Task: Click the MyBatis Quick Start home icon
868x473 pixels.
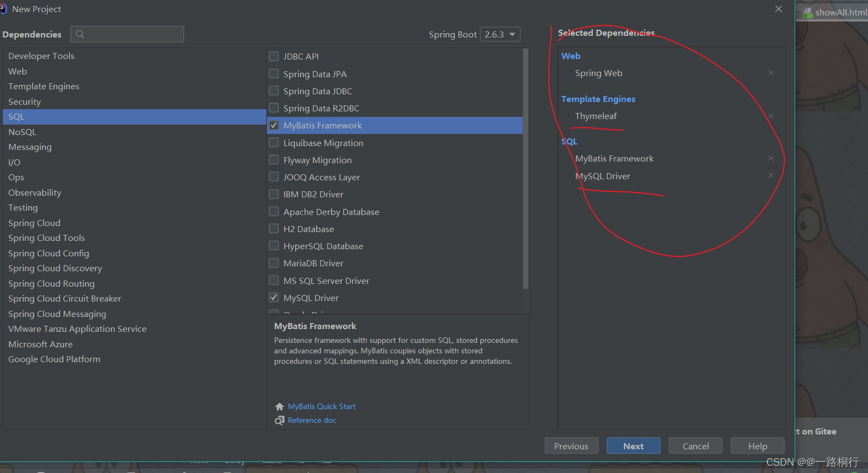Action: [x=280, y=407]
